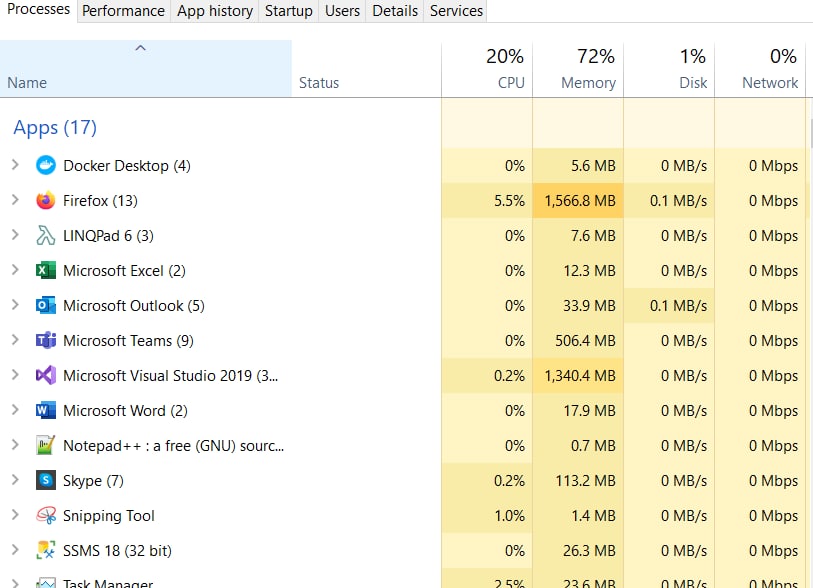This screenshot has height=588, width=813.
Task: Click SSMS 18 memory value 26.3 MB
Action: point(589,551)
